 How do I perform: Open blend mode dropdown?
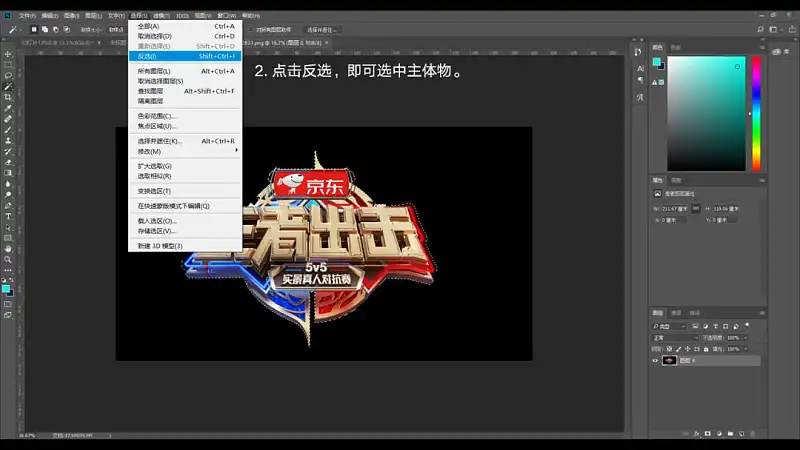coord(675,338)
